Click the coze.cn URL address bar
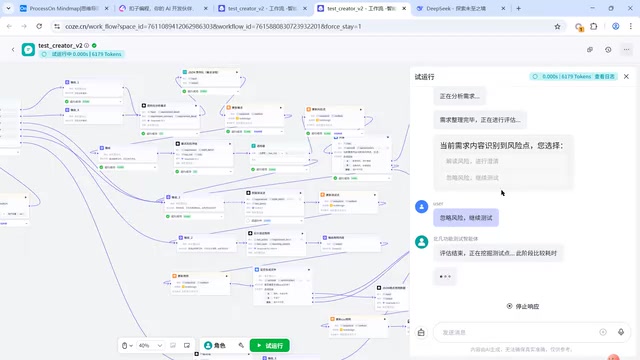 pos(306,26)
